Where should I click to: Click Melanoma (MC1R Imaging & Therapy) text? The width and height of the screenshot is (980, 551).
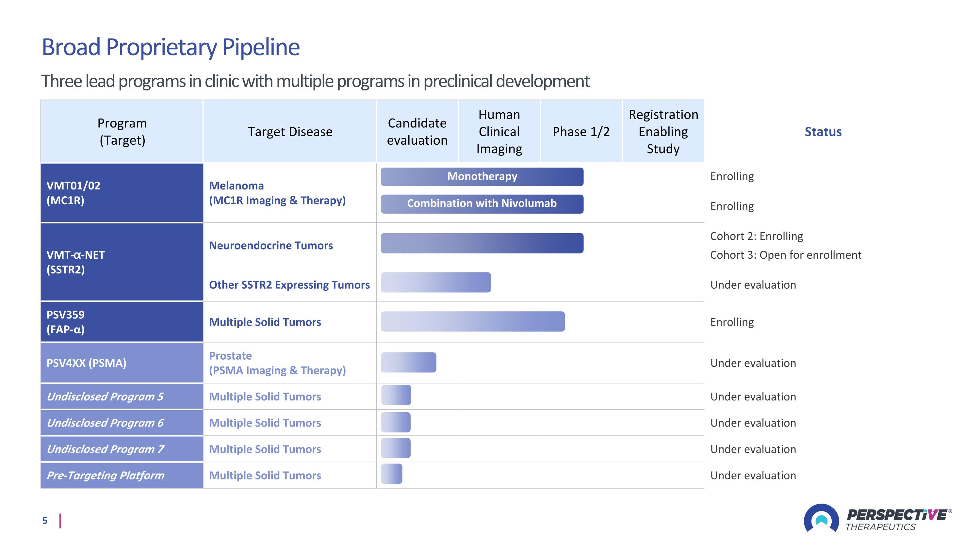(x=277, y=193)
